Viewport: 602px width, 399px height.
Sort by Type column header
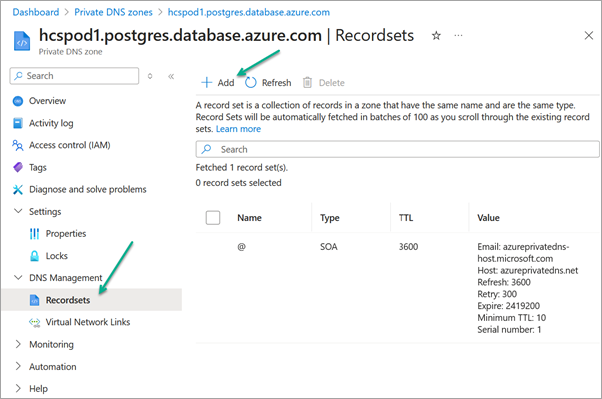pyautogui.click(x=330, y=218)
